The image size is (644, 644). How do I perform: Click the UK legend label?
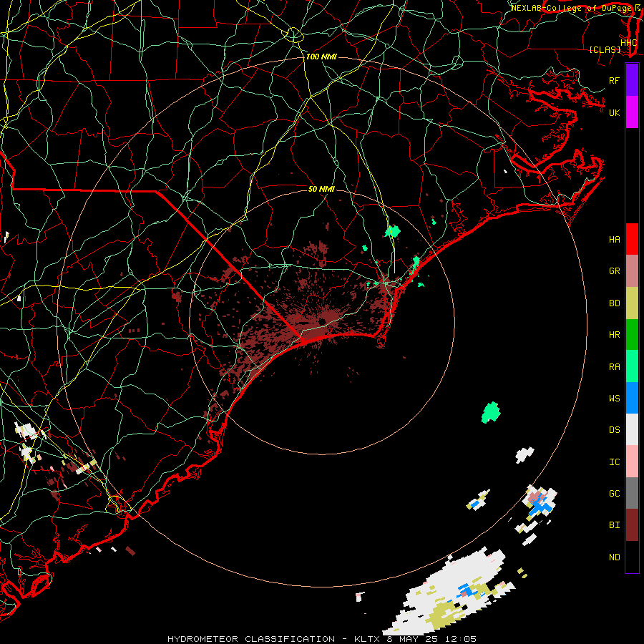614,112
